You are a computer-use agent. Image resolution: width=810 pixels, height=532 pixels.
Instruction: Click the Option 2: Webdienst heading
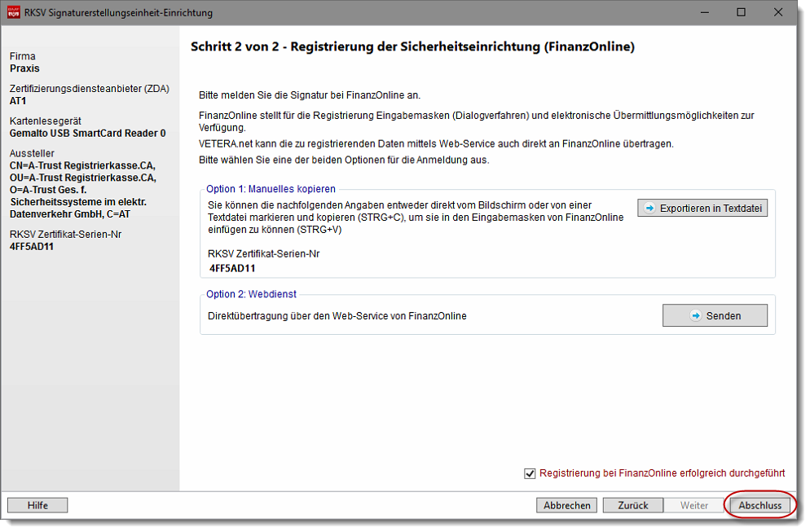tap(253, 294)
